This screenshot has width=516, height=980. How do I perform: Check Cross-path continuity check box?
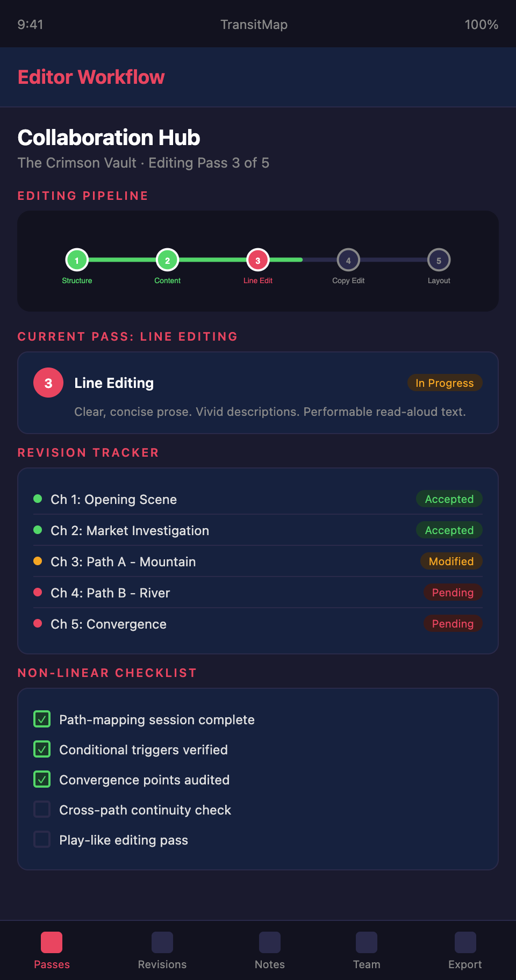42,809
